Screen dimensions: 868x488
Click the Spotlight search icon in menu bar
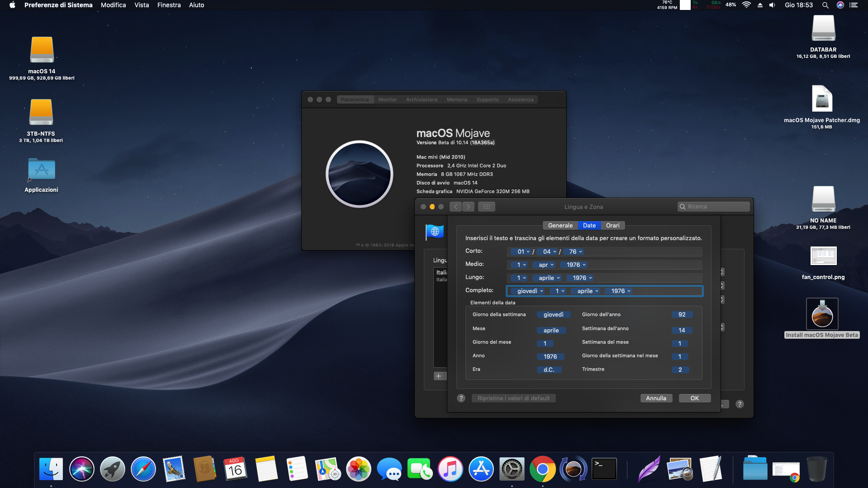[x=825, y=5]
